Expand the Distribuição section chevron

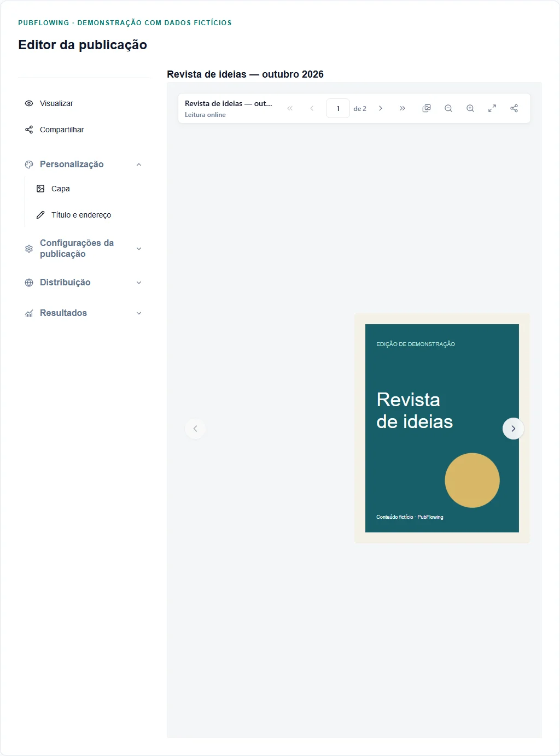click(x=139, y=283)
